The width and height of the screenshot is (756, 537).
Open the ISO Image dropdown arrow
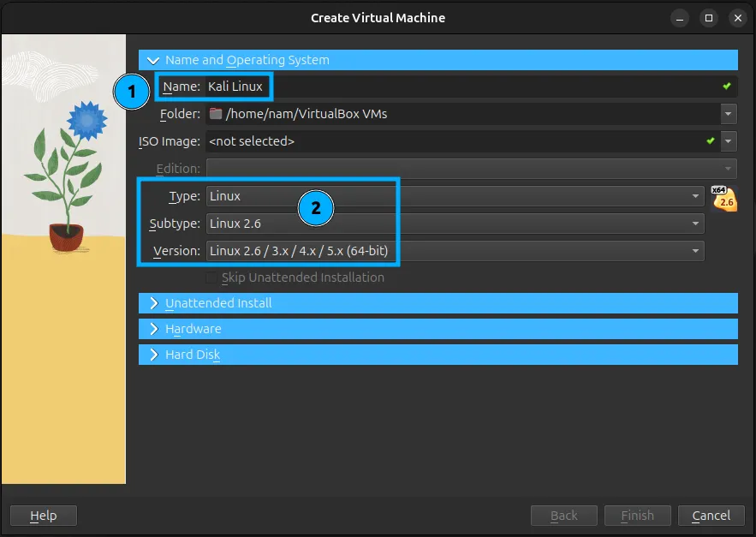coord(729,141)
